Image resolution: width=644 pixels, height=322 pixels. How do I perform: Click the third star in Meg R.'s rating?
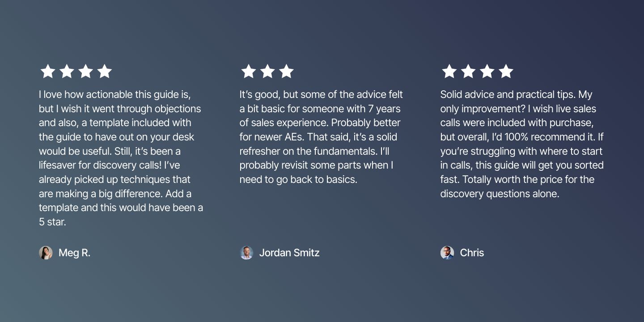click(x=85, y=71)
